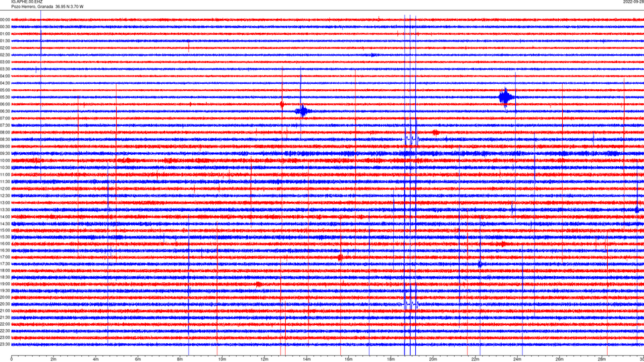The image size is (644, 362).
Task: Click the 20m tick label on time axis
Action: (433, 359)
